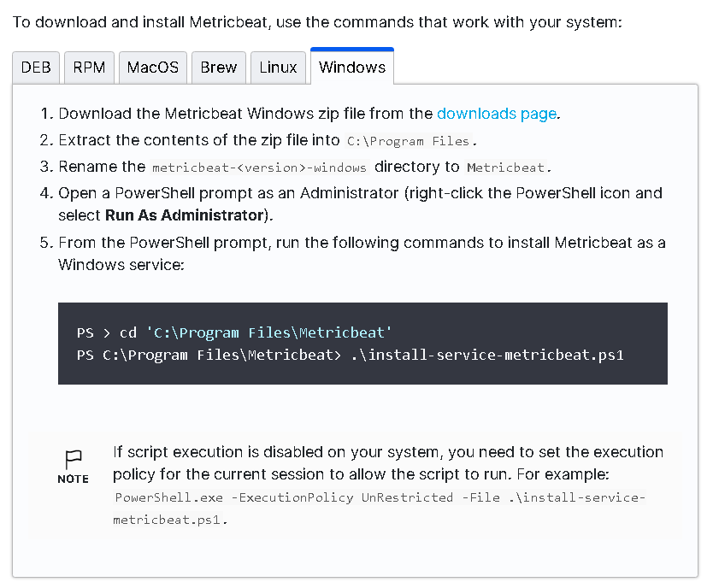
Task: Click the install-service-metricbeat.ps1 command in code block
Action: click(487, 354)
